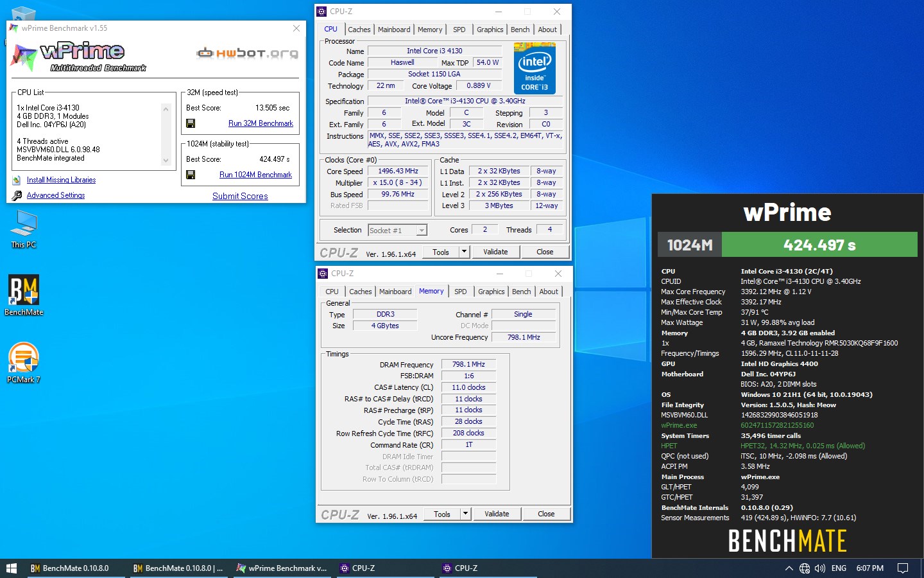Image resolution: width=924 pixels, height=578 pixels.
Task: Click Validate button in upper CPU-Z
Action: 495,252
